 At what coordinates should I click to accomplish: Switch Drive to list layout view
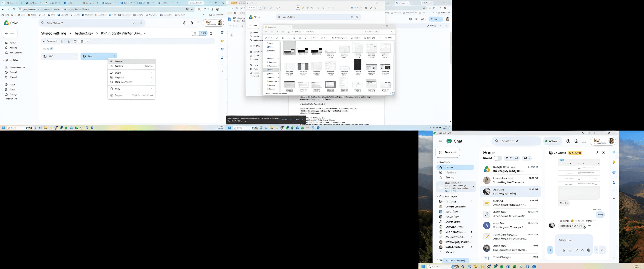click(195, 33)
